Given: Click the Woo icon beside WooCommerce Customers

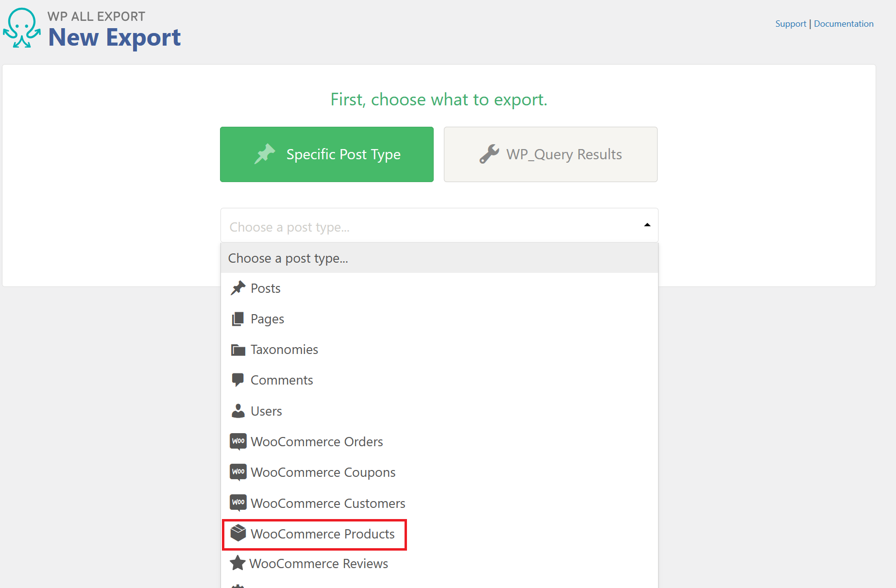Looking at the screenshot, I should pyautogui.click(x=238, y=503).
